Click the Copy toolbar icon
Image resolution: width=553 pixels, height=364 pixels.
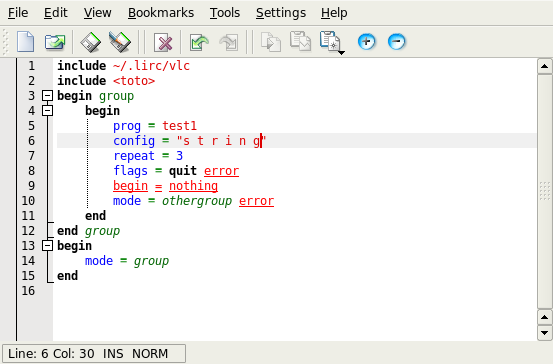pos(300,42)
